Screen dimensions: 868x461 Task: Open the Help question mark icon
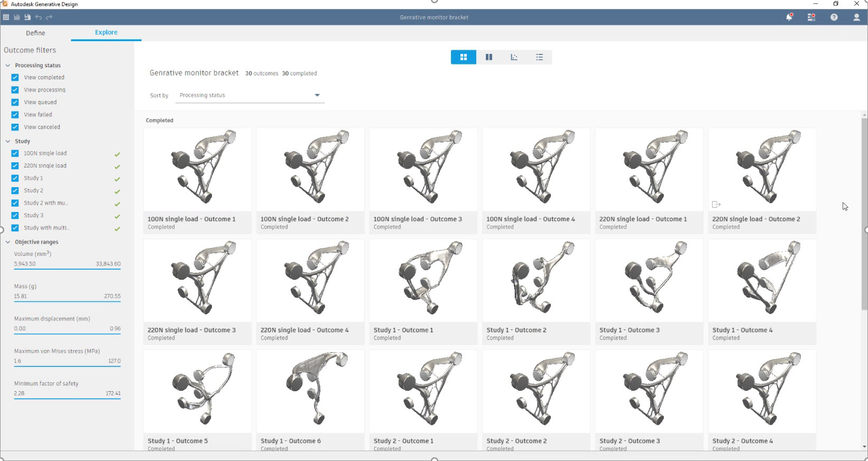click(x=834, y=17)
